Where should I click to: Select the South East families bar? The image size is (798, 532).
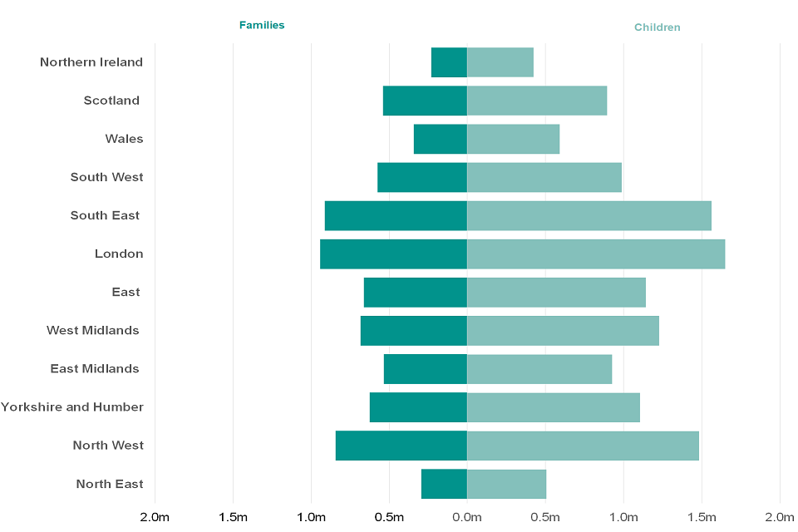click(396, 216)
